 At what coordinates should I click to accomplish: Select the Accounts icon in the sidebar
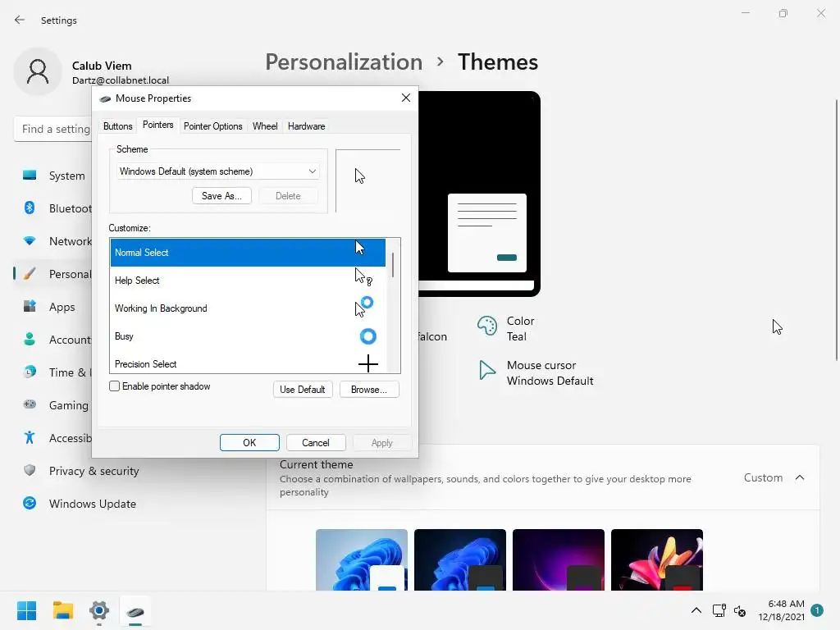(30, 339)
